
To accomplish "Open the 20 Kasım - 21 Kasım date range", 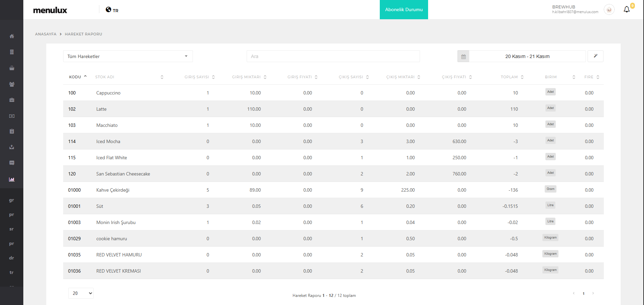I will (x=527, y=56).
